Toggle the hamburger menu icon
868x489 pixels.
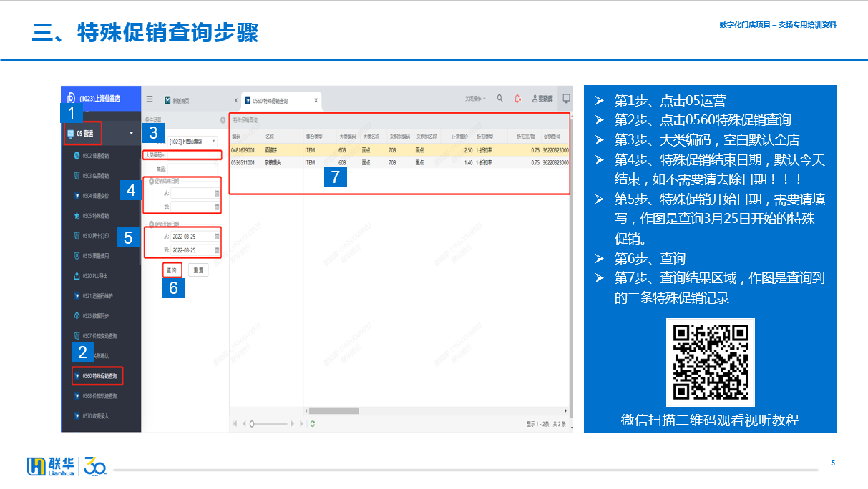point(150,99)
